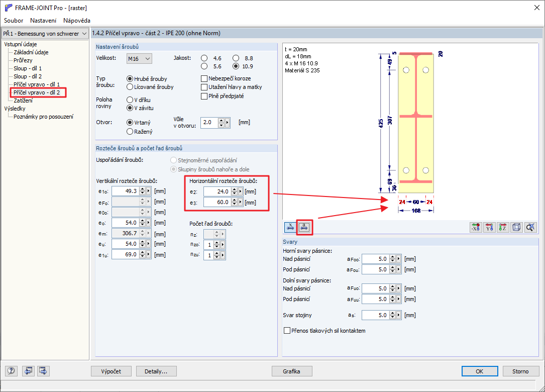Screen dimensions: 545x392
Task: Select bolt grade 4.6
Action: 204,58
